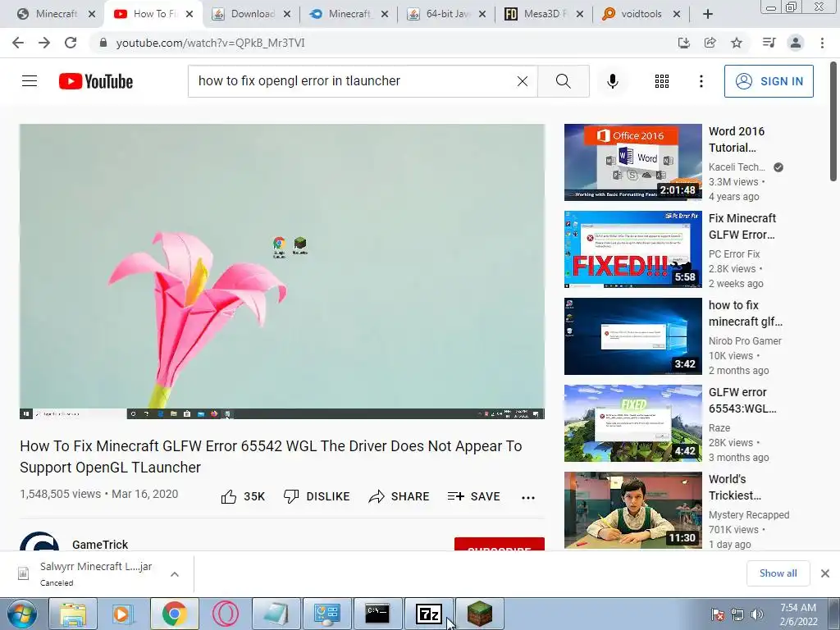
Task: Open the GameTrick channel avatar
Action: point(39,541)
